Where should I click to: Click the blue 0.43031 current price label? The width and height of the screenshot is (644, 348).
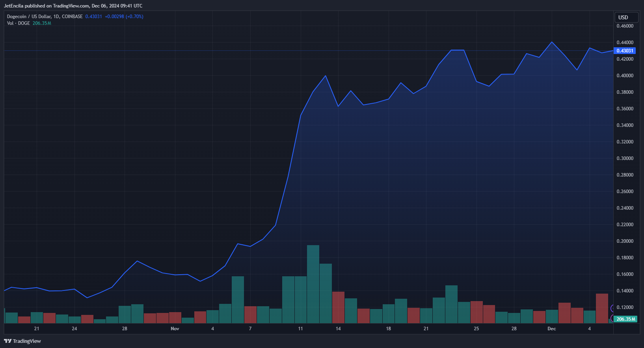(x=625, y=51)
